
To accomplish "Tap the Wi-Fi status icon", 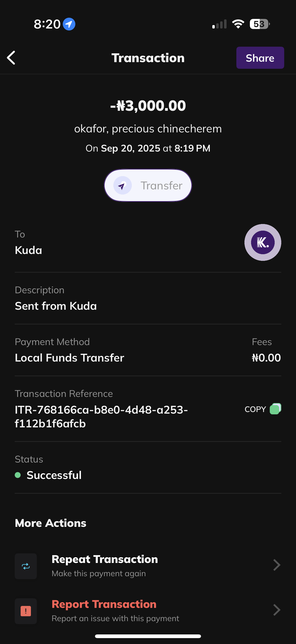I will 238,24.
